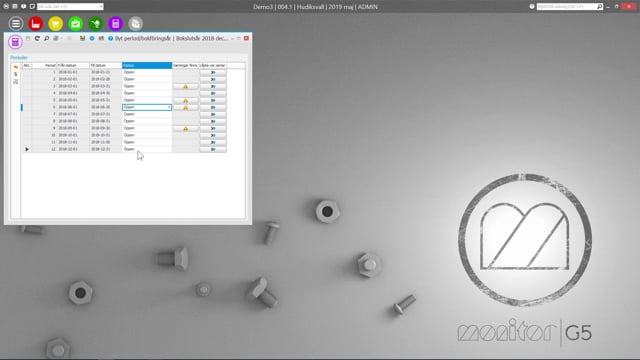The height and width of the screenshot is (360, 640).
Task: Click the arrow button for period 12
Action: [213, 149]
